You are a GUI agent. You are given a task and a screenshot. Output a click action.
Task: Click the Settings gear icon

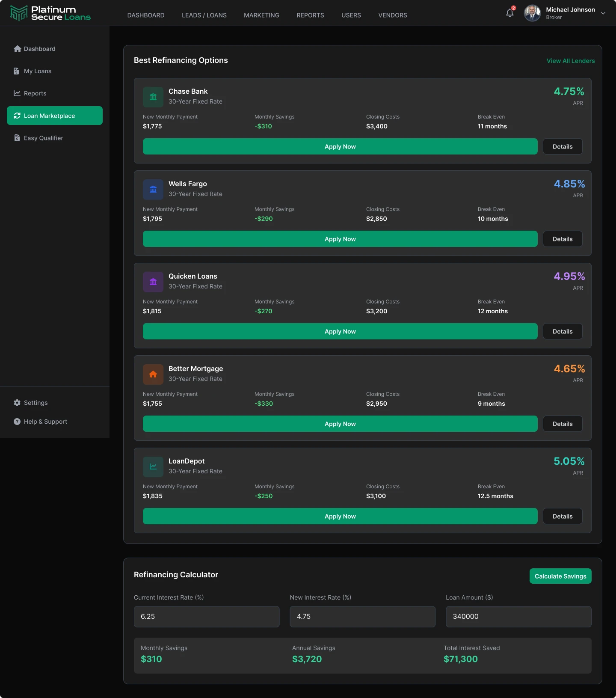[17, 403]
